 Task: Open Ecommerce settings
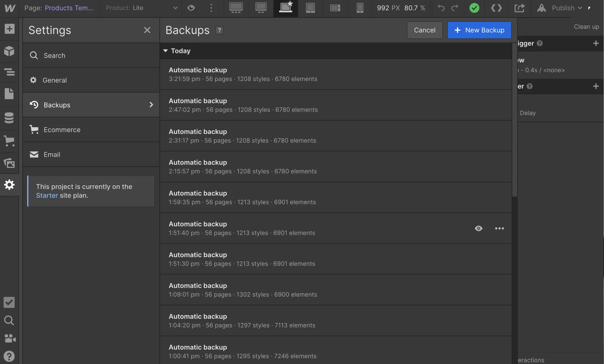91,130
